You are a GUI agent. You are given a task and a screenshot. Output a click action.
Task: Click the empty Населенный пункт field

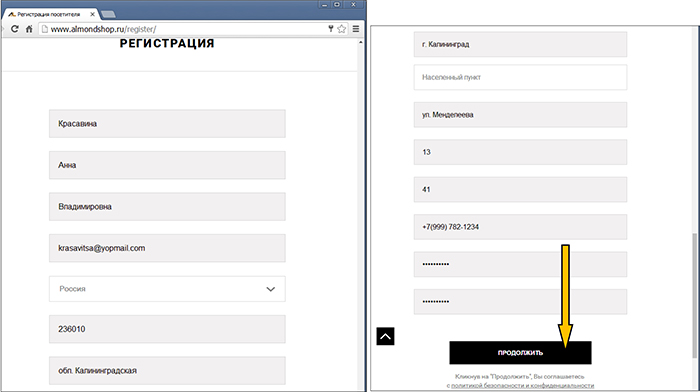pos(520,77)
